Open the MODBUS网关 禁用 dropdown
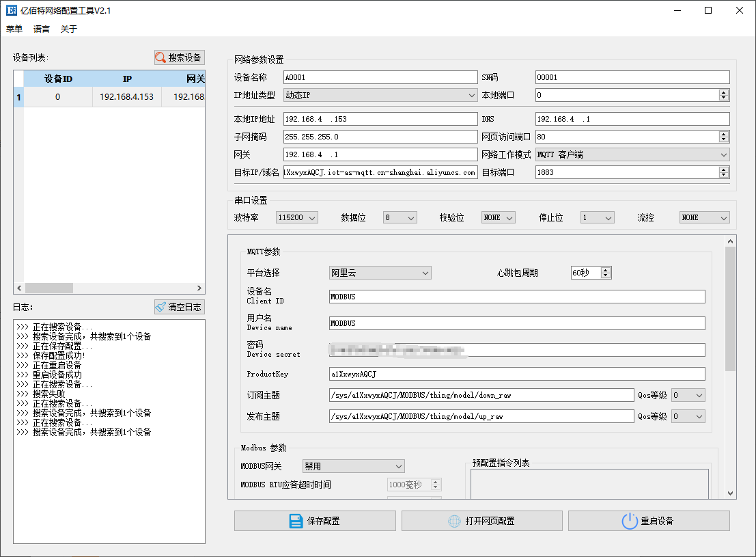The image size is (756, 557). [x=353, y=466]
